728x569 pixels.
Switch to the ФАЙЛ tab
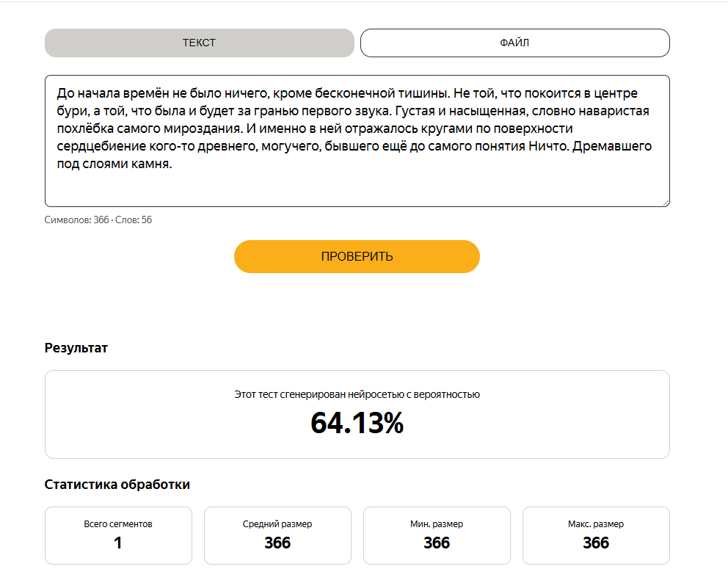coord(515,43)
